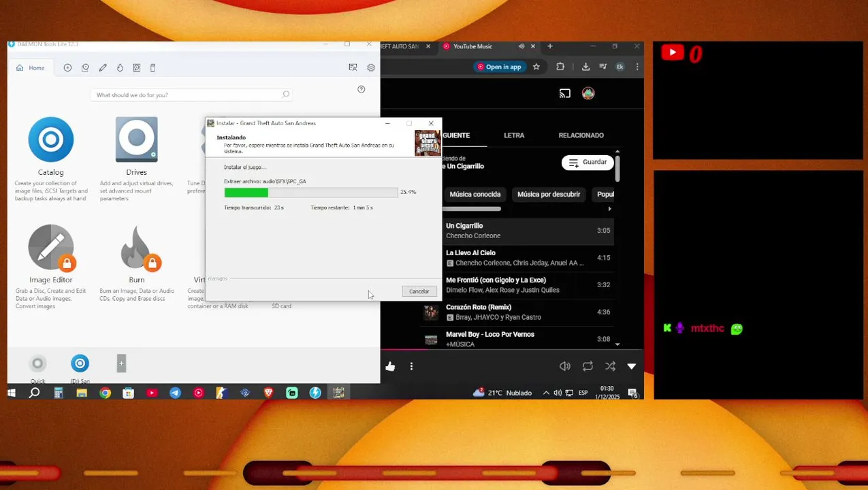The width and height of the screenshot is (868, 490).
Task: Open the DAEMON Tools help question mark
Action: point(361,89)
